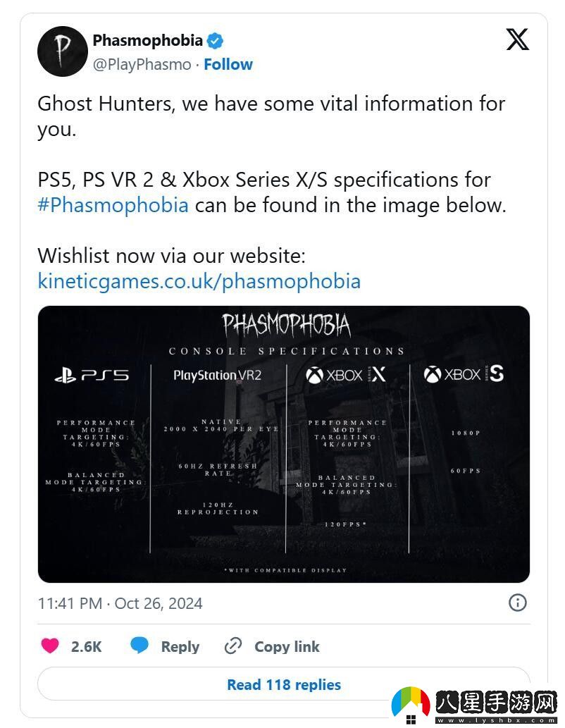Open the @PlayPhasmo handle
Viewport: 565px width, 728px height.
[x=142, y=64]
